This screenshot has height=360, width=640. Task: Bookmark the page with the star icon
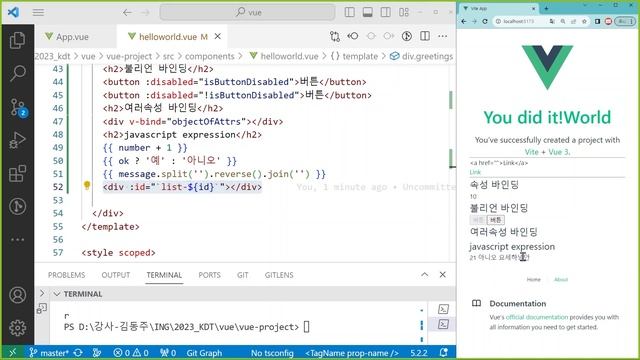(584, 21)
